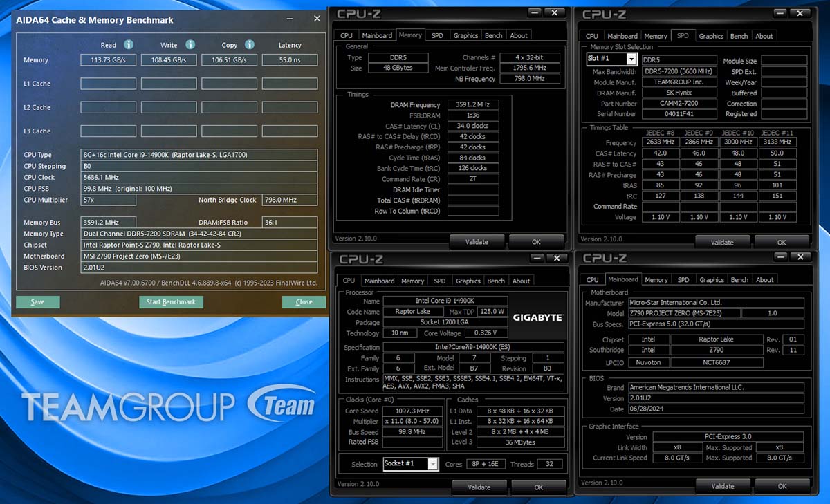
Task: Minimize the AIDA64 benchmark window
Action: click(289, 19)
